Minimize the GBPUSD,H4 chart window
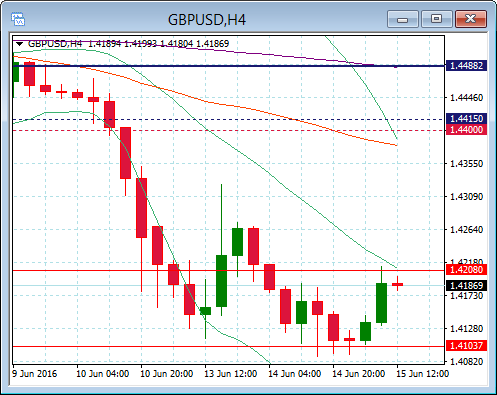Screen dimensions: 497x395 (x=403, y=19)
